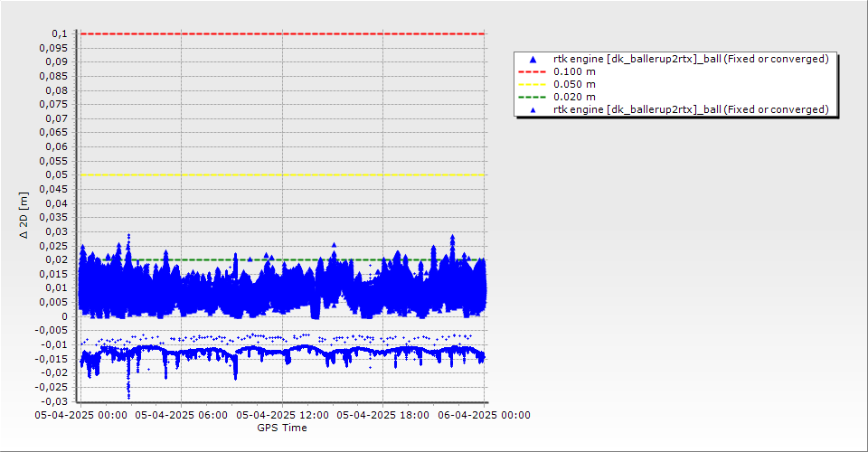
Task: Click the -0,01 y-axis value
Action: [54, 344]
